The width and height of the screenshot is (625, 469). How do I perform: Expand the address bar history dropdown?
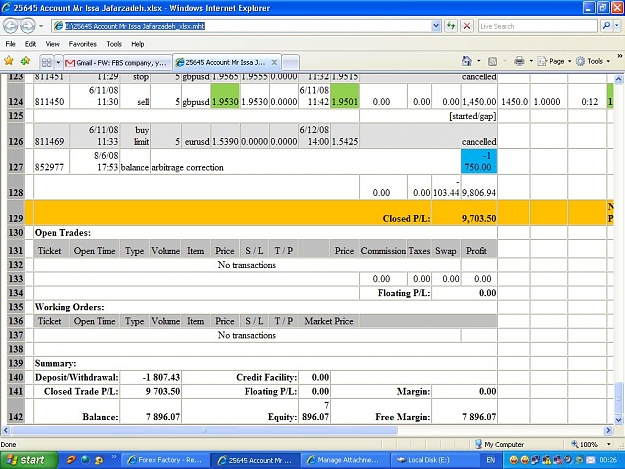pyautogui.click(x=436, y=26)
